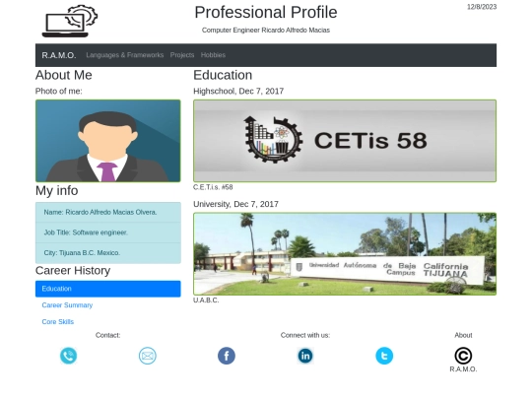
Task: Click the Professional Profile heading
Action: tap(266, 13)
